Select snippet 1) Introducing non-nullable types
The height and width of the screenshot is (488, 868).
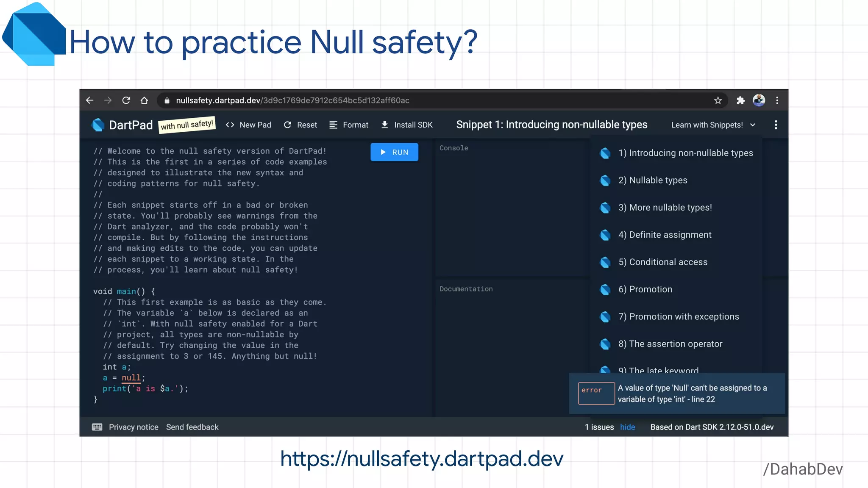click(x=676, y=153)
